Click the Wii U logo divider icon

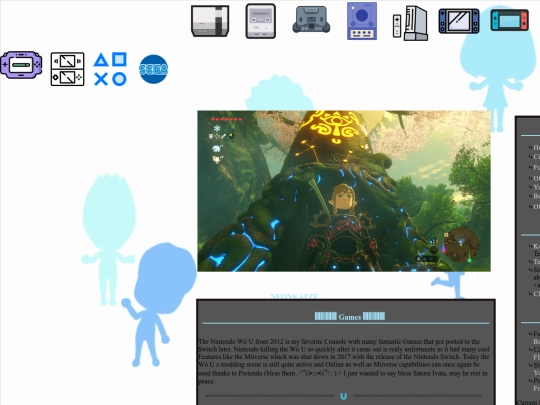pyautogui.click(x=343, y=396)
